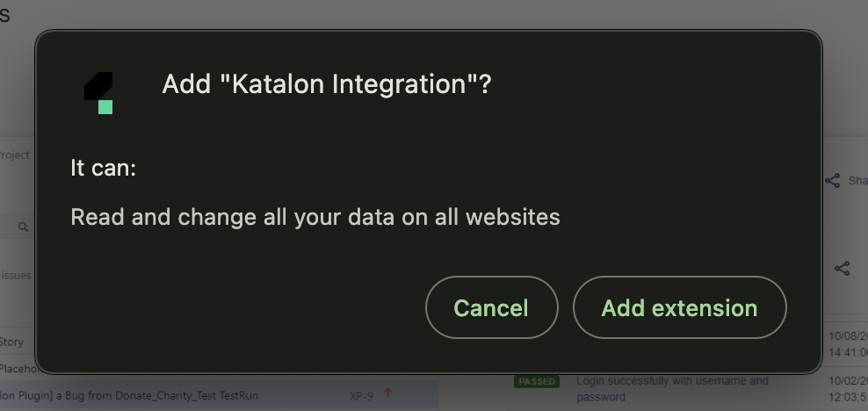Click the "It can:" heading text
This screenshot has height=411, width=868.
pos(103,167)
